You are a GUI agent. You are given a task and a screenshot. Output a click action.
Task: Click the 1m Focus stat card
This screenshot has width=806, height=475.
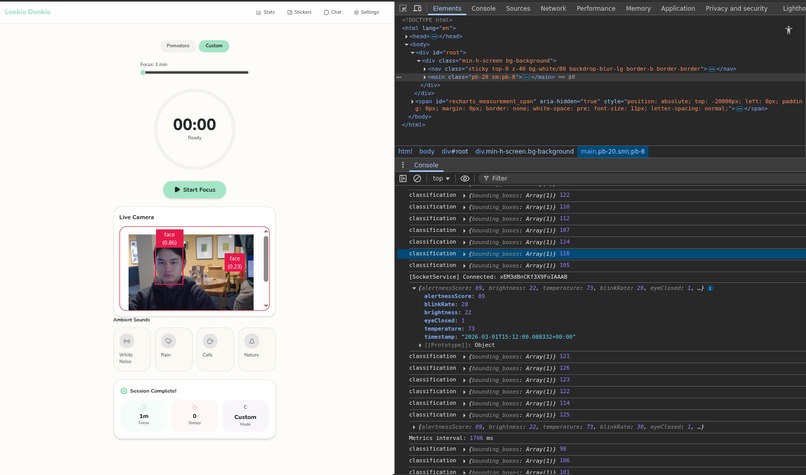pos(143,415)
